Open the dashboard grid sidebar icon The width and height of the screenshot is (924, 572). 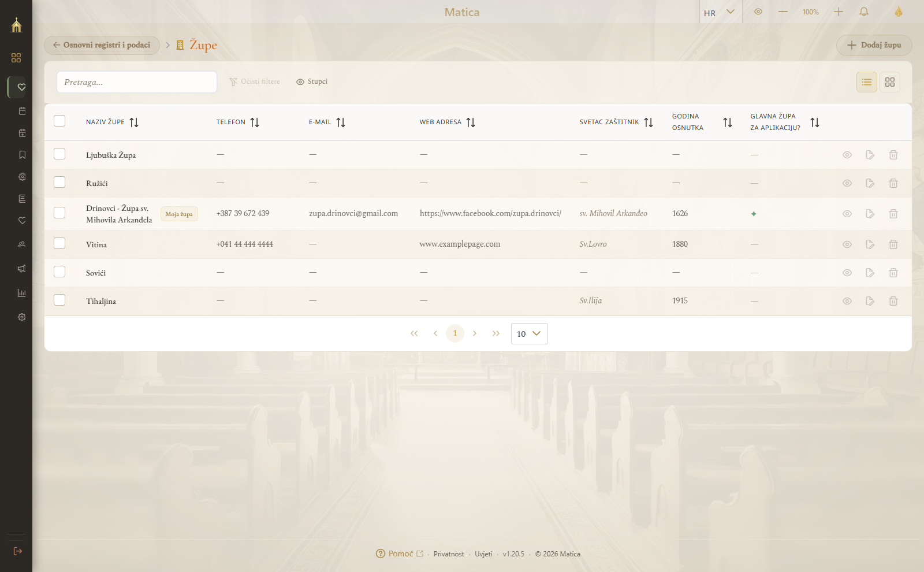point(16,58)
